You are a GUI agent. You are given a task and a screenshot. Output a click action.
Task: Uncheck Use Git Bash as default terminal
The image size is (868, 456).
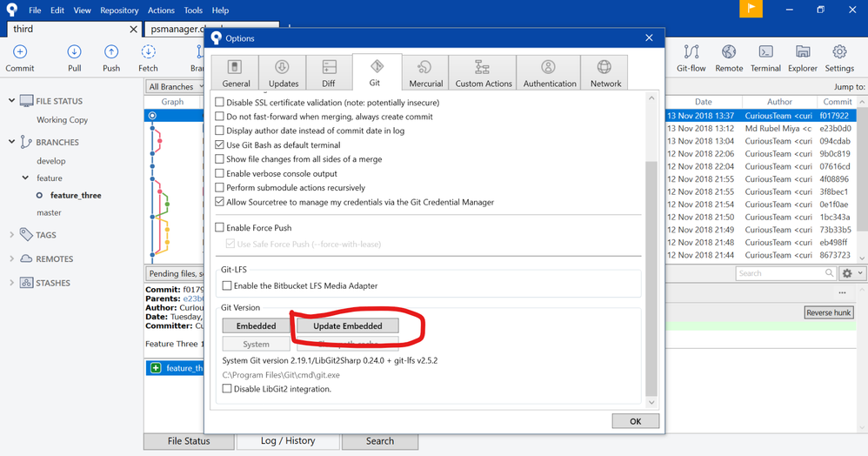[x=220, y=144]
